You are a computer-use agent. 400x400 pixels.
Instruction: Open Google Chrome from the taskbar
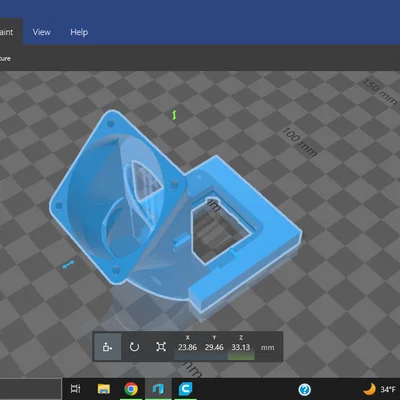(131, 389)
